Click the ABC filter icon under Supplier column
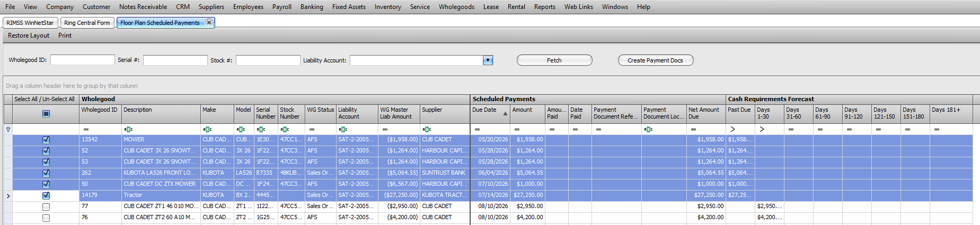980x225 pixels. [x=427, y=129]
